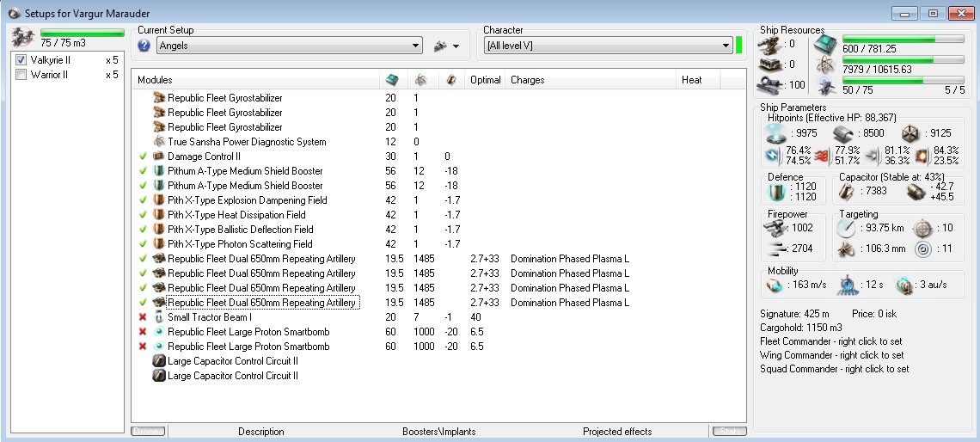Click the CPU resource icon beside 600 / 781.25
The height and width of the screenshot is (442, 980).
826,45
